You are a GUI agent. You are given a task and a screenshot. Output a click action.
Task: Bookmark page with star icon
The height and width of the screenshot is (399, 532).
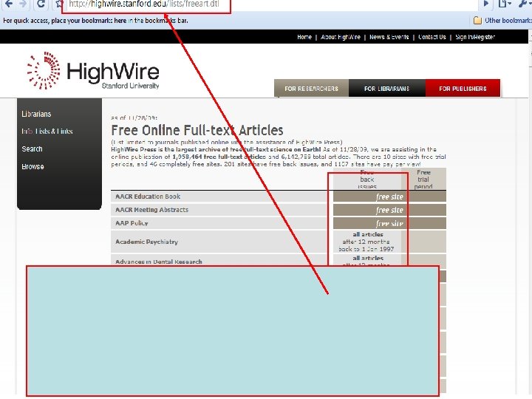click(59, 4)
